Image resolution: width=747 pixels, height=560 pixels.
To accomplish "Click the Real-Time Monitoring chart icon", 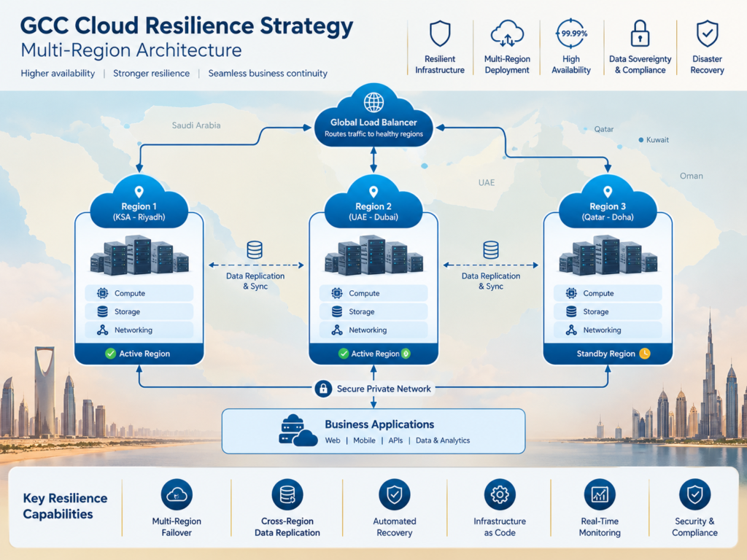I will click(600, 494).
